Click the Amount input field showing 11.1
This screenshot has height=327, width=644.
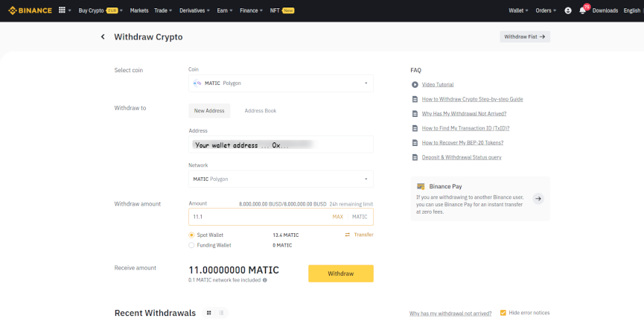pos(281,217)
